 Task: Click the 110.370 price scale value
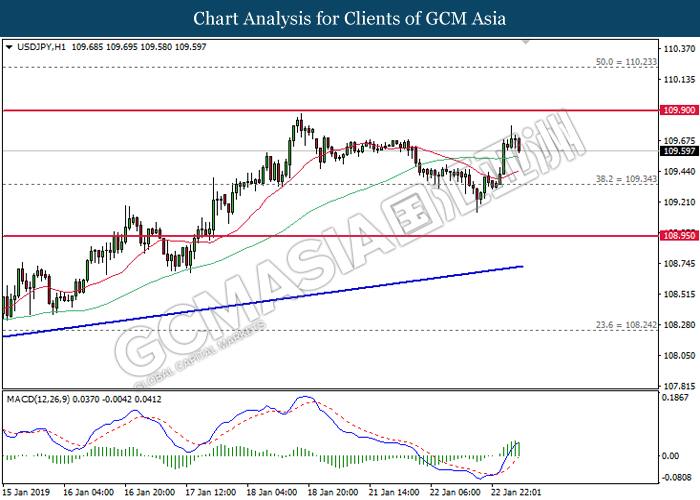pos(679,49)
